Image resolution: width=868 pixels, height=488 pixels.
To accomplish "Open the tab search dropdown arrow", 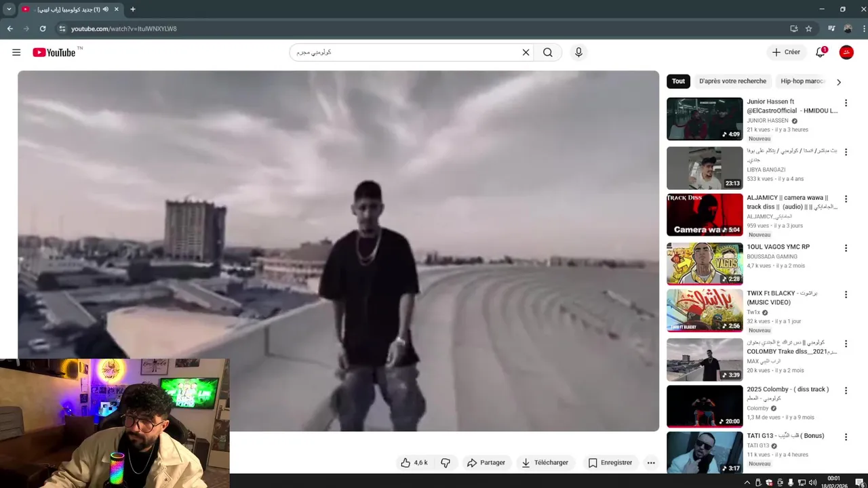I will coord(9,9).
